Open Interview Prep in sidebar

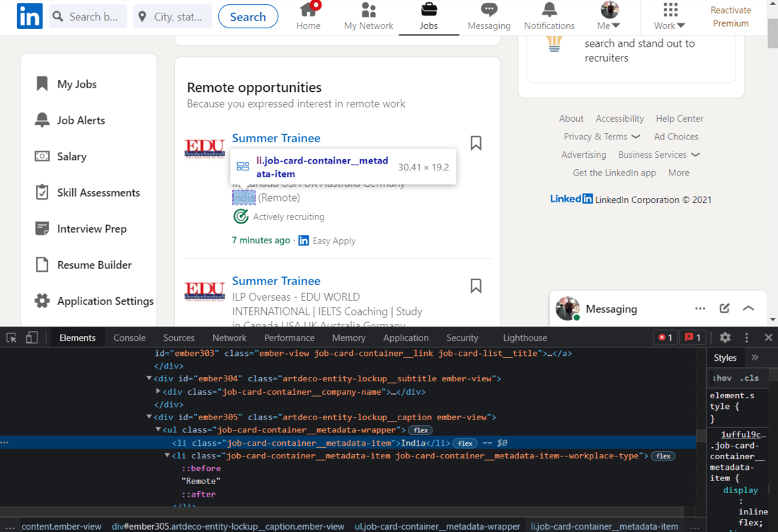pos(81,229)
